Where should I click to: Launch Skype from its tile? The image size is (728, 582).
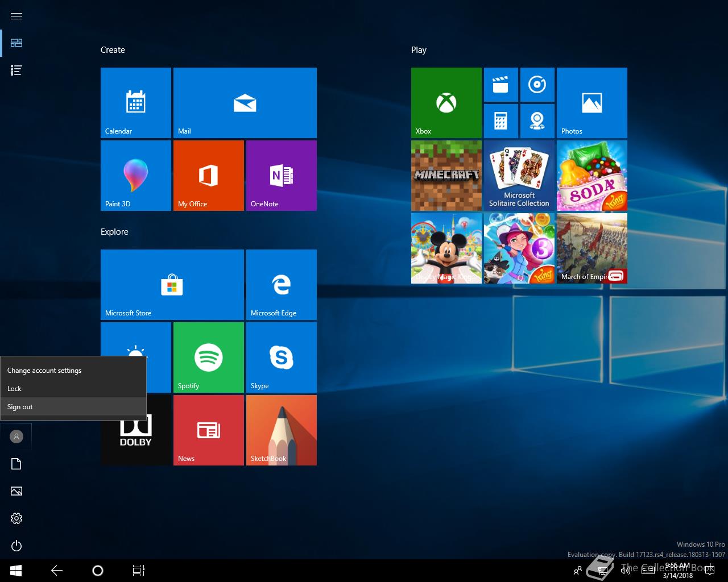tap(282, 357)
